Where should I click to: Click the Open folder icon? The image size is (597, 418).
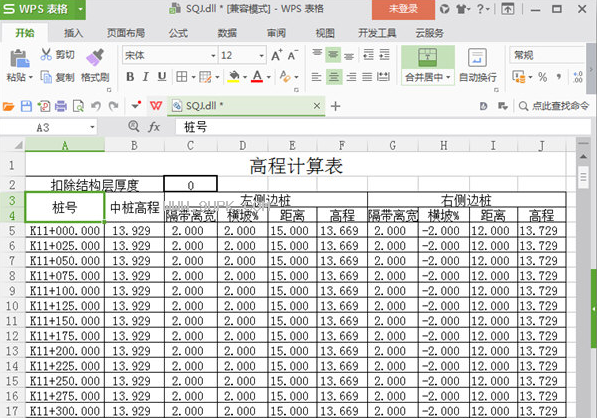point(9,106)
